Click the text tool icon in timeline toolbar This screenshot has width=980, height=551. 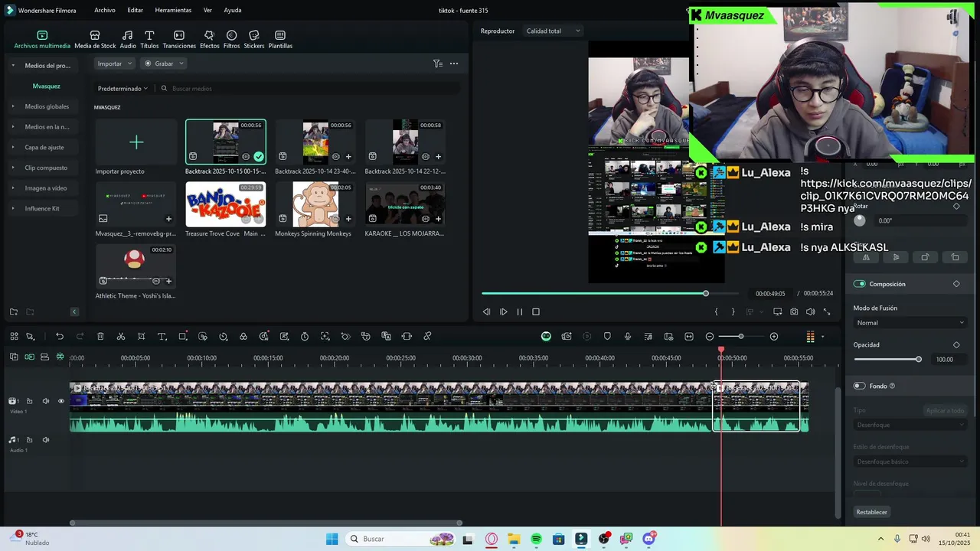click(162, 337)
